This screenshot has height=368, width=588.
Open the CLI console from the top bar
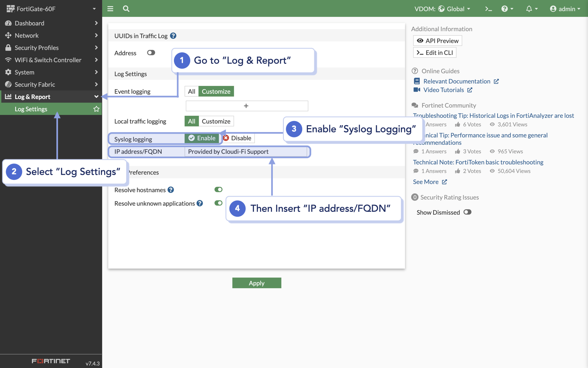tap(488, 9)
